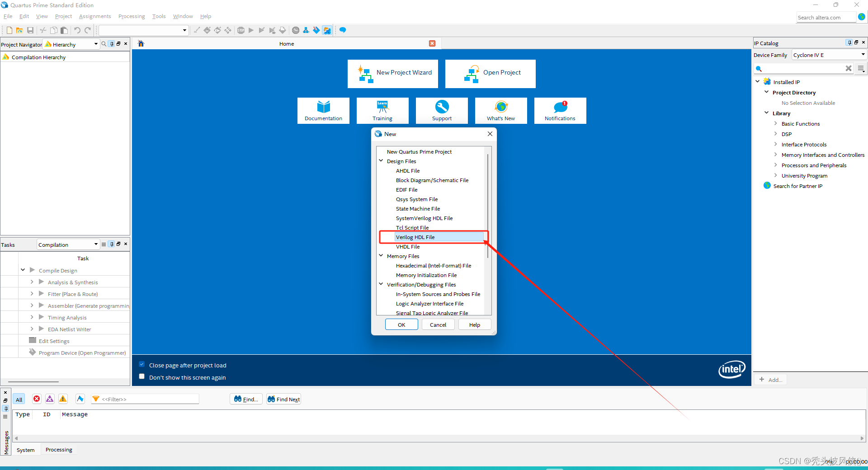The height and width of the screenshot is (470, 868).
Task: Toggle pin on Project Navigator panel
Action: [112, 44]
